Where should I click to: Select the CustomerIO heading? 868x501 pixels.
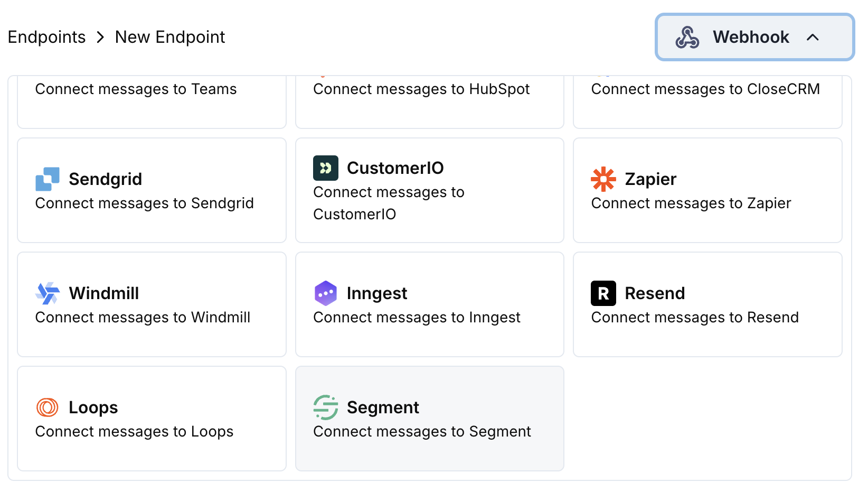point(395,168)
